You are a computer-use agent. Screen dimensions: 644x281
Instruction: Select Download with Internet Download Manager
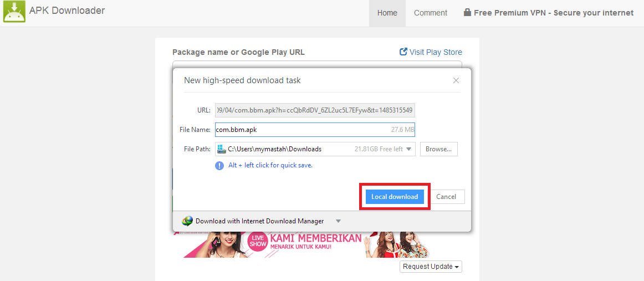(x=259, y=221)
